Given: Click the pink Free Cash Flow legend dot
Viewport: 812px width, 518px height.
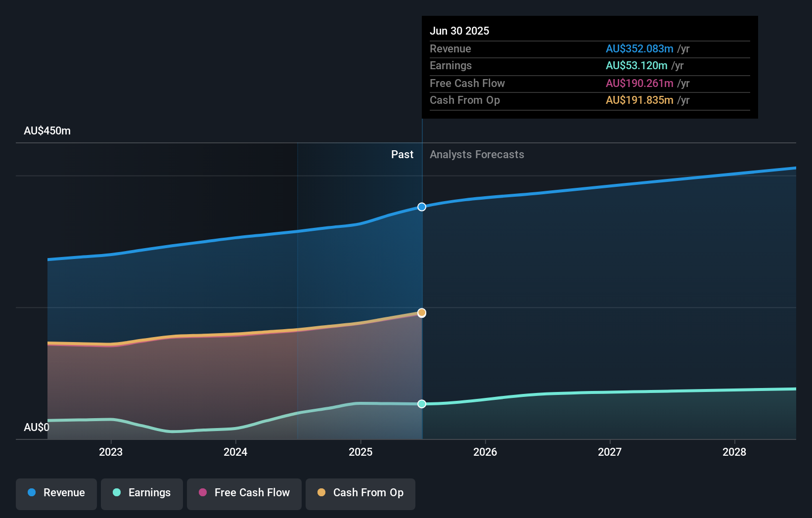Looking at the screenshot, I should point(202,493).
